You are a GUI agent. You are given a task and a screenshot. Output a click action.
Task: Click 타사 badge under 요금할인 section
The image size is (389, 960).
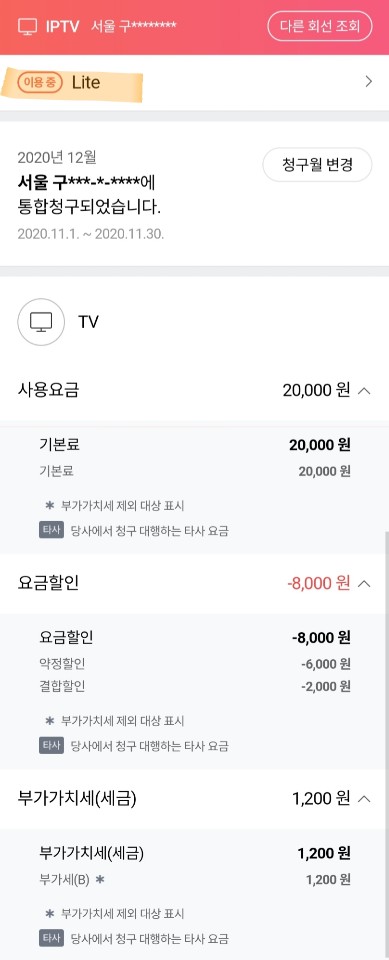click(x=51, y=746)
